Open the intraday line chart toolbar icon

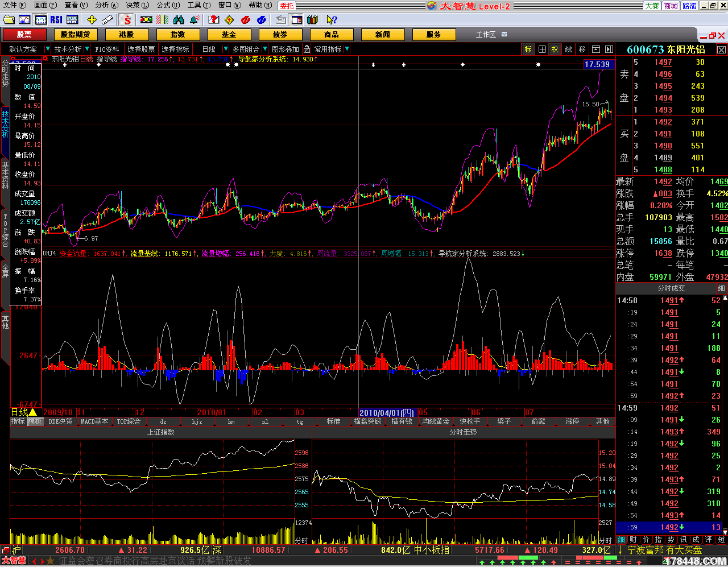(24, 20)
